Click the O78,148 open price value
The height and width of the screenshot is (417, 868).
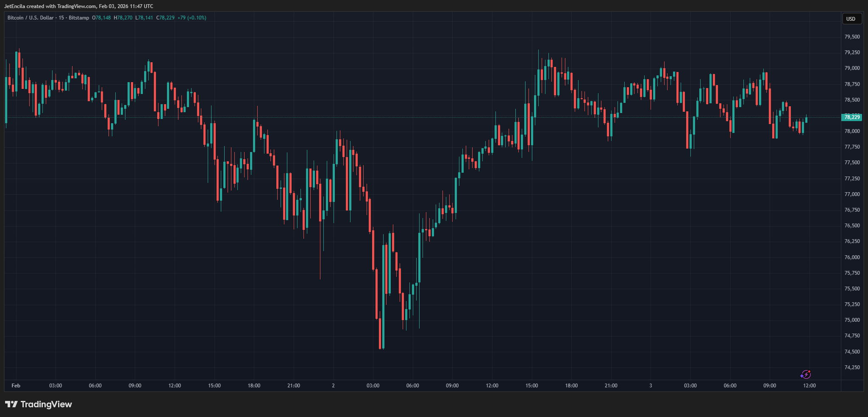tap(102, 18)
